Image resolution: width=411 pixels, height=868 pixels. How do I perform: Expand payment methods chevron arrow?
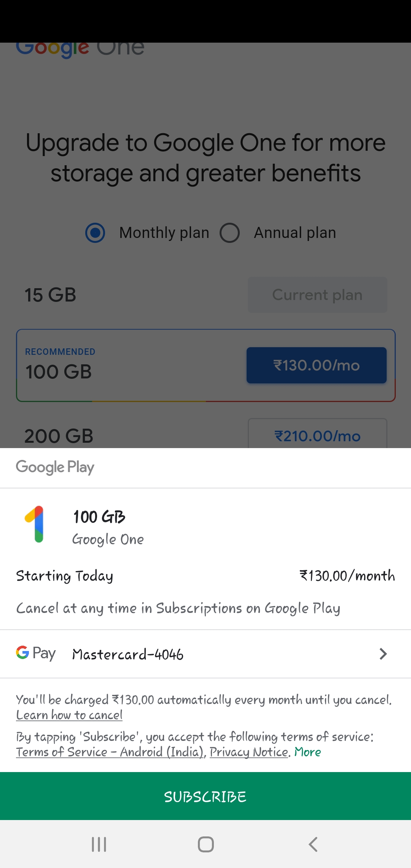pos(383,654)
